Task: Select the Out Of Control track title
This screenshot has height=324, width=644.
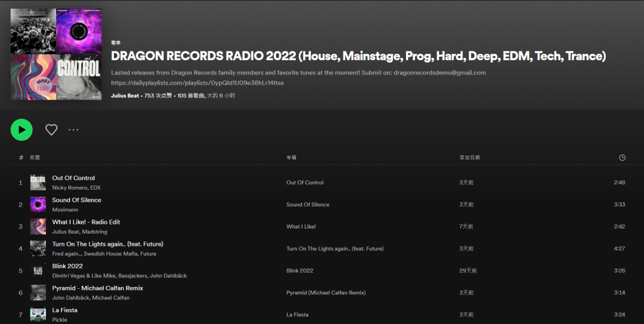Action: pyautogui.click(x=73, y=178)
